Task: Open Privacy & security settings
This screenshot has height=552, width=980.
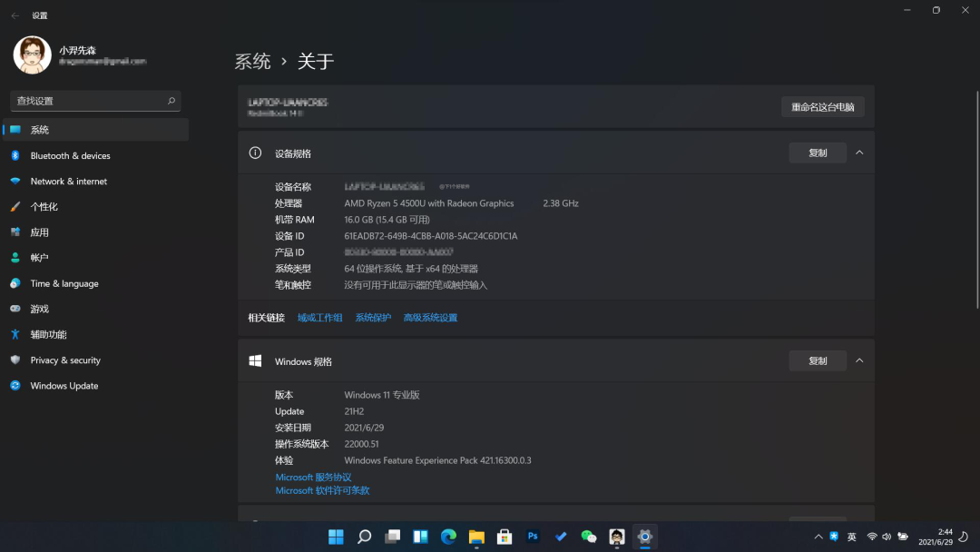Action: click(x=95, y=360)
